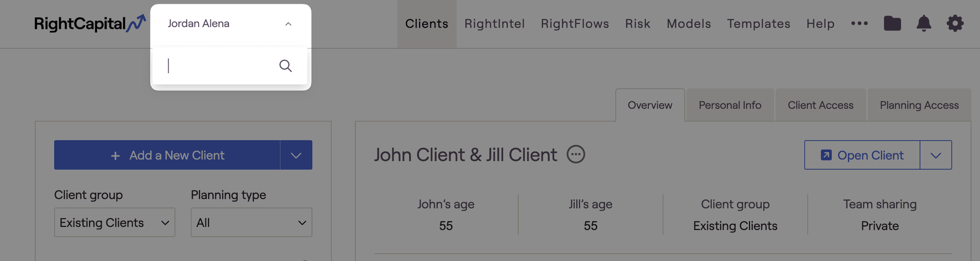The width and height of the screenshot is (980, 261).
Task: Click the advisor search input field
Action: [219, 66]
